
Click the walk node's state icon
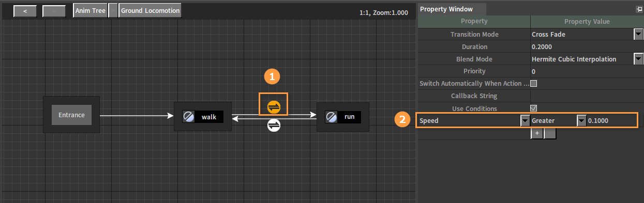click(189, 117)
